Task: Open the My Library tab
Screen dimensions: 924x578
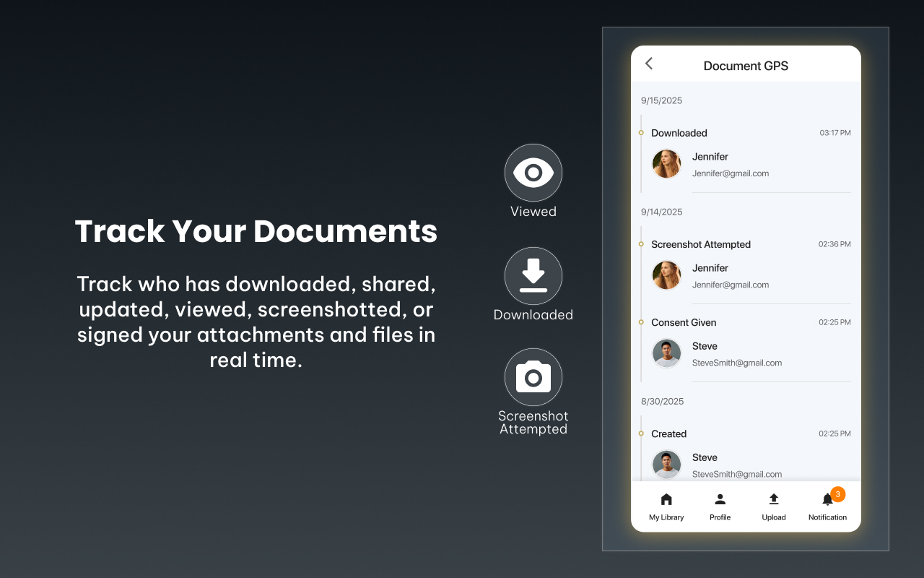Action: pos(666,506)
